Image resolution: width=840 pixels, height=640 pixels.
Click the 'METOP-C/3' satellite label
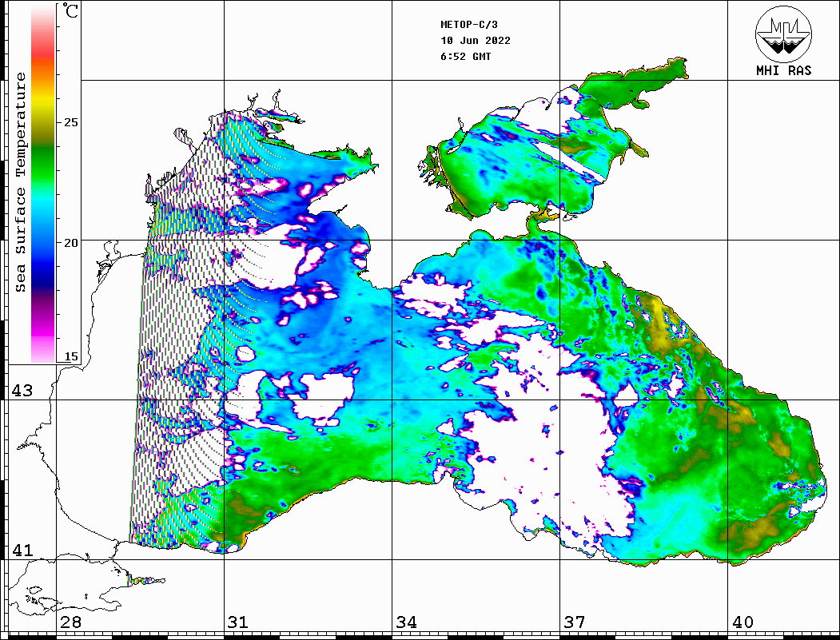pyautogui.click(x=468, y=25)
